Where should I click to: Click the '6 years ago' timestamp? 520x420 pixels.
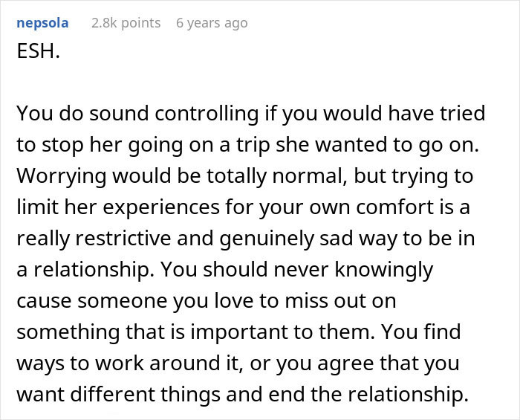point(212,23)
